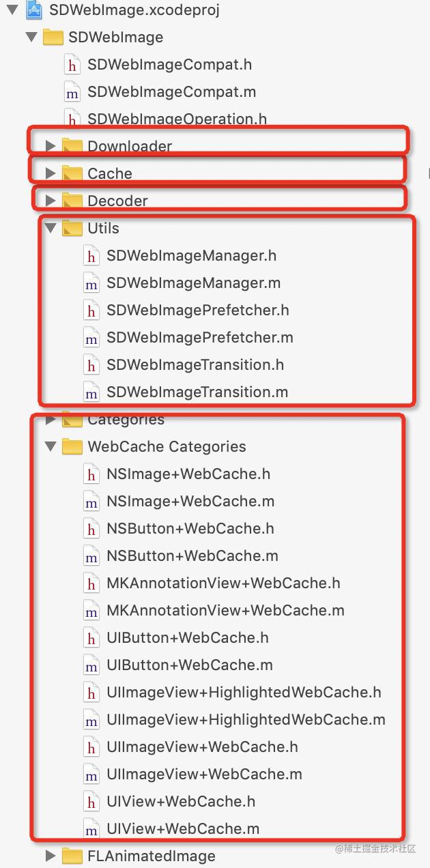
Task: Open SDWebImagePrefetcher.m file
Action: click(199, 338)
